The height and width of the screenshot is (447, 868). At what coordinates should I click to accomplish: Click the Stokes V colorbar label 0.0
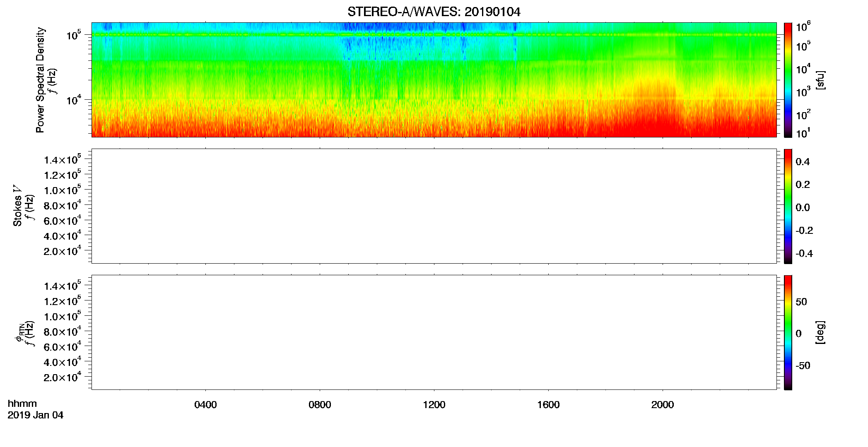803,207
